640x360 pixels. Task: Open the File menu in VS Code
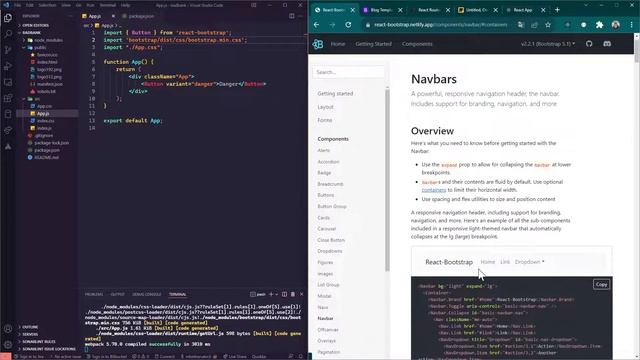coord(18,5)
